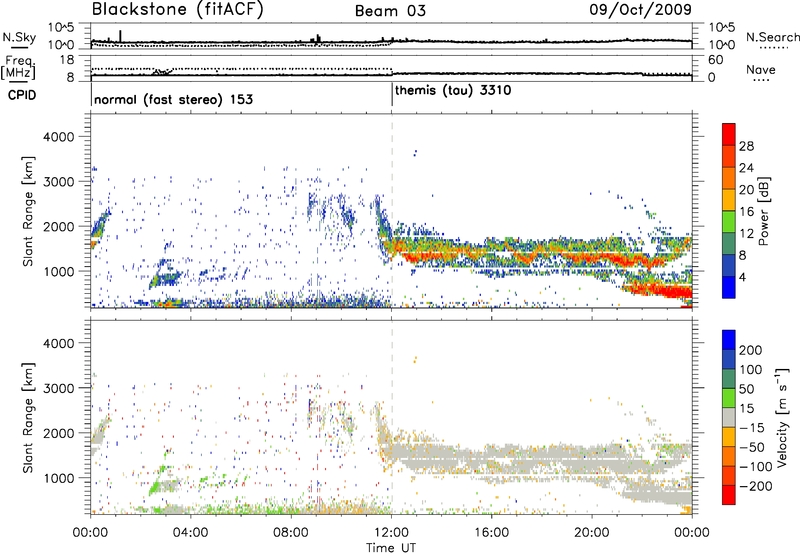Screen dimensions: 800x554
Task: Click the 'CPID' row label
Action: pyautogui.click(x=22, y=95)
